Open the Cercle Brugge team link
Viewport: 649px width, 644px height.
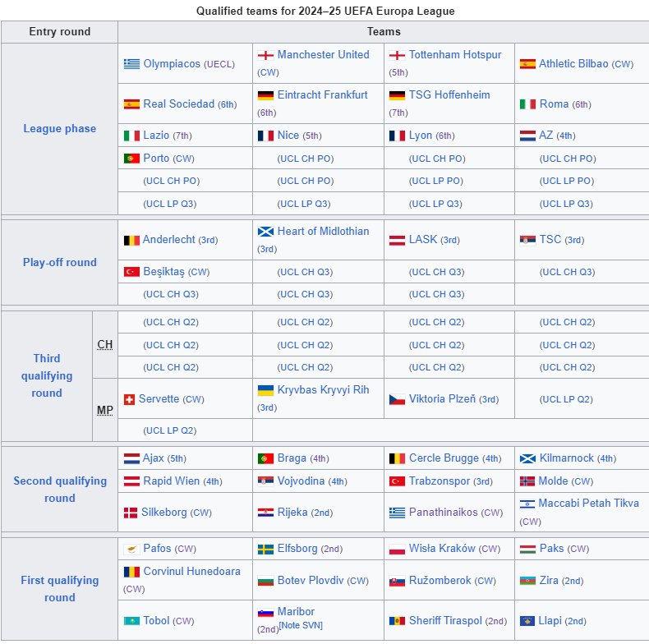click(444, 458)
